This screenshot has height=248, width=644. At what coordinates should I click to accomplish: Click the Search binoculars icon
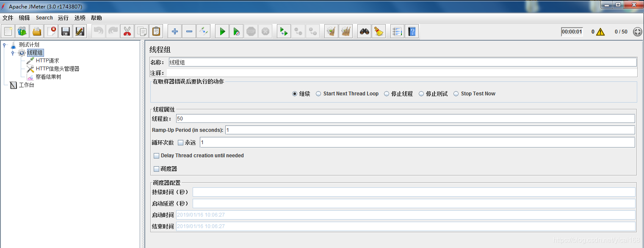(365, 31)
